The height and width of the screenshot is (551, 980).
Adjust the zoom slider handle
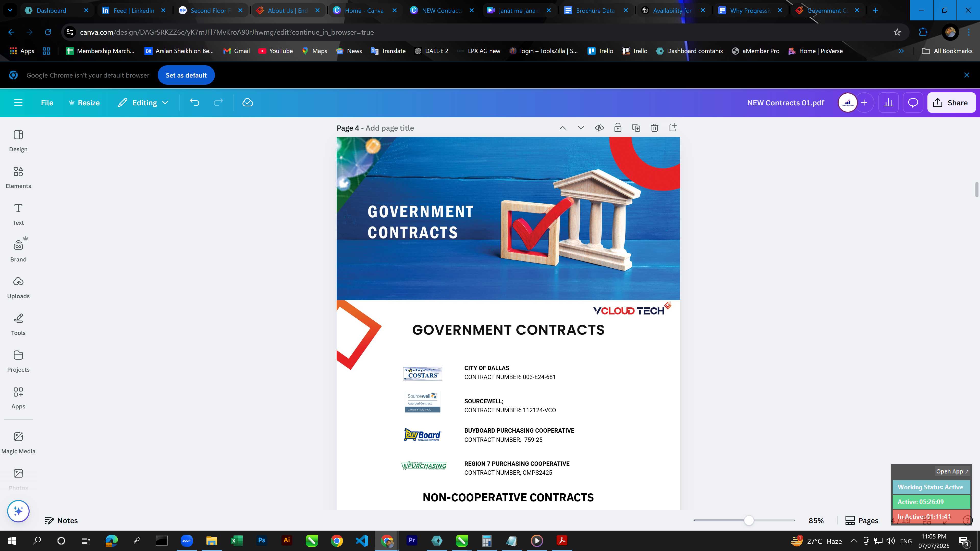pyautogui.click(x=749, y=521)
